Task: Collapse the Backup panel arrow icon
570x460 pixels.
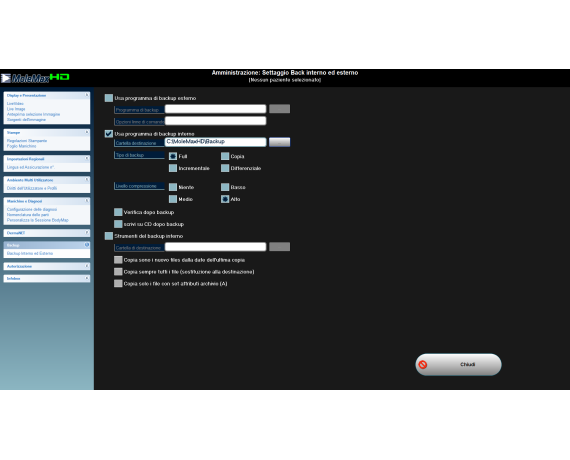Action: point(87,245)
